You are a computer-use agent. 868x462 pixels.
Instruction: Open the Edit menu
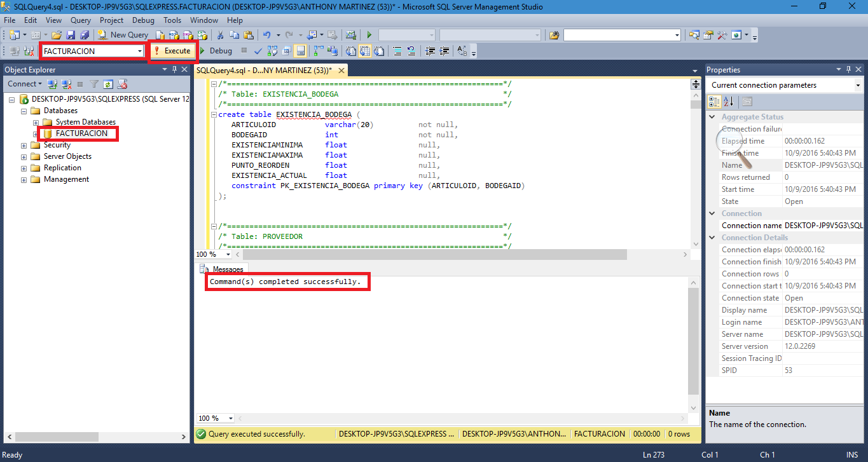pos(31,20)
